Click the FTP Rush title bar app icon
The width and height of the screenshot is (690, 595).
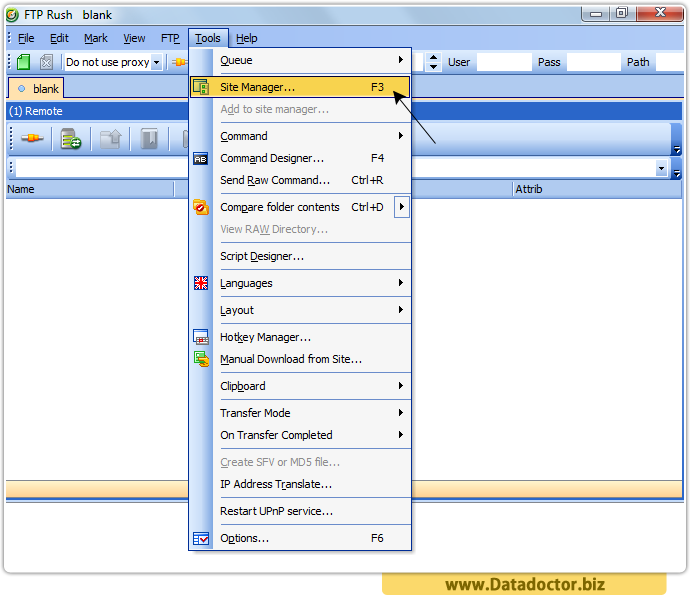(12, 15)
